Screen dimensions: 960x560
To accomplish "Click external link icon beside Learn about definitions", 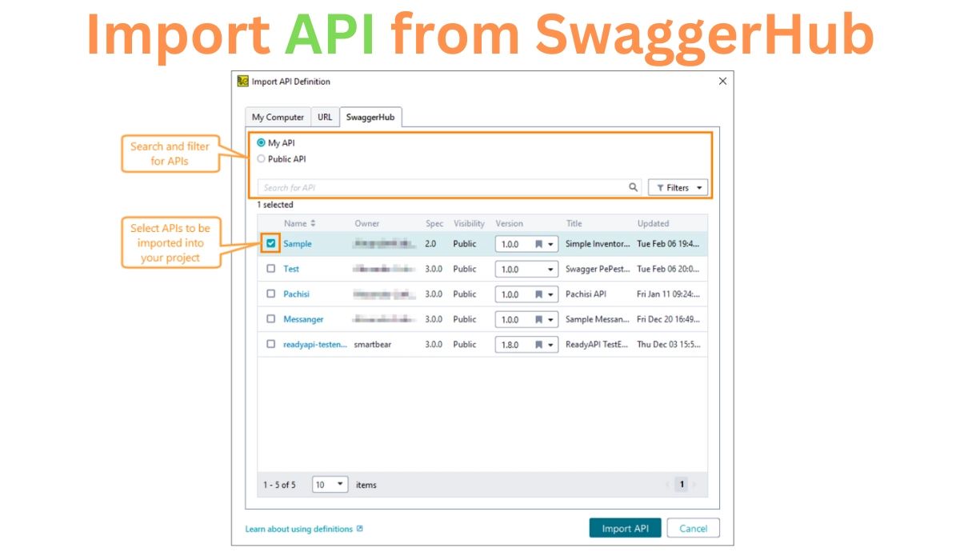I will 360,529.
